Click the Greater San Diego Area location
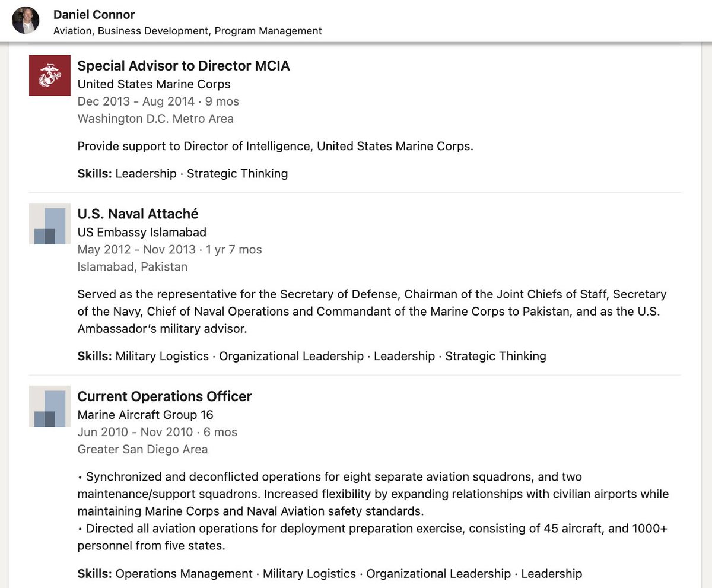Screen dimensions: 712x588 tap(142, 449)
